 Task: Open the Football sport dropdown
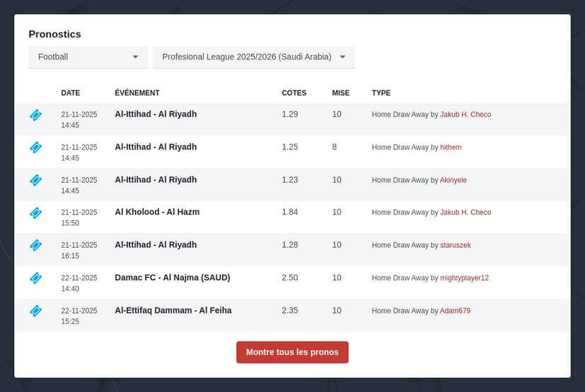coord(88,57)
